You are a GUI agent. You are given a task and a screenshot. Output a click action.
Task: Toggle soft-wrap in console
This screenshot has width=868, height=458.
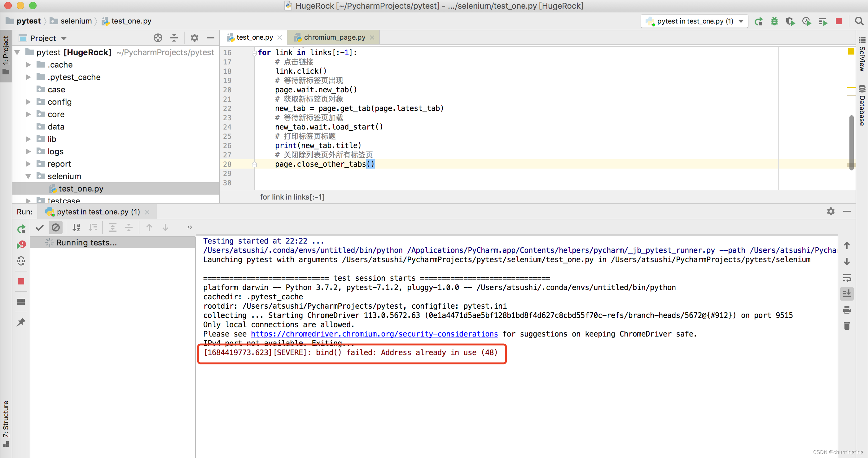(847, 278)
